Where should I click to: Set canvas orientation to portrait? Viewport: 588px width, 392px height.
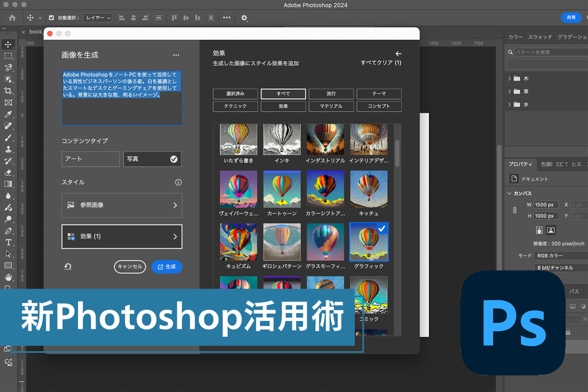click(x=539, y=230)
